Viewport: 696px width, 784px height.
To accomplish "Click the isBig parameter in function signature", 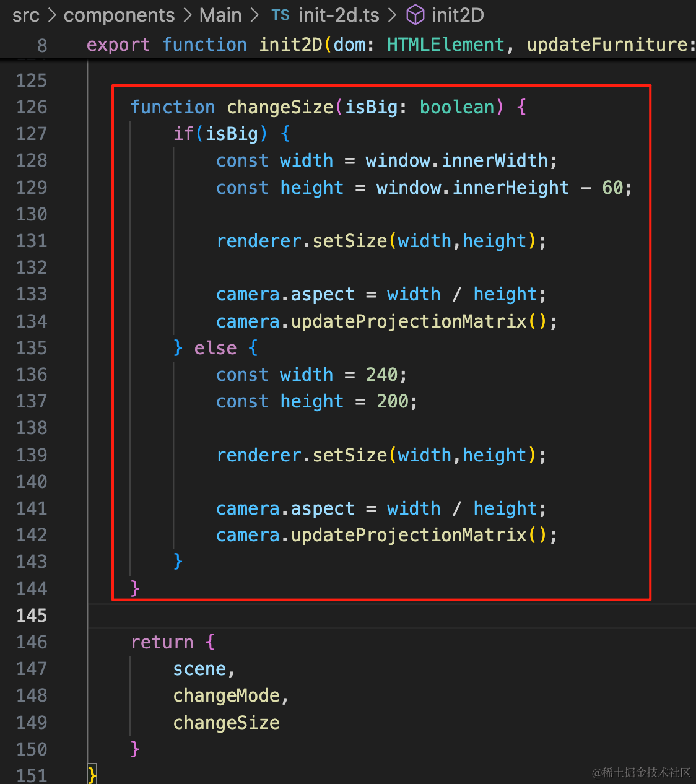I will 371,107.
